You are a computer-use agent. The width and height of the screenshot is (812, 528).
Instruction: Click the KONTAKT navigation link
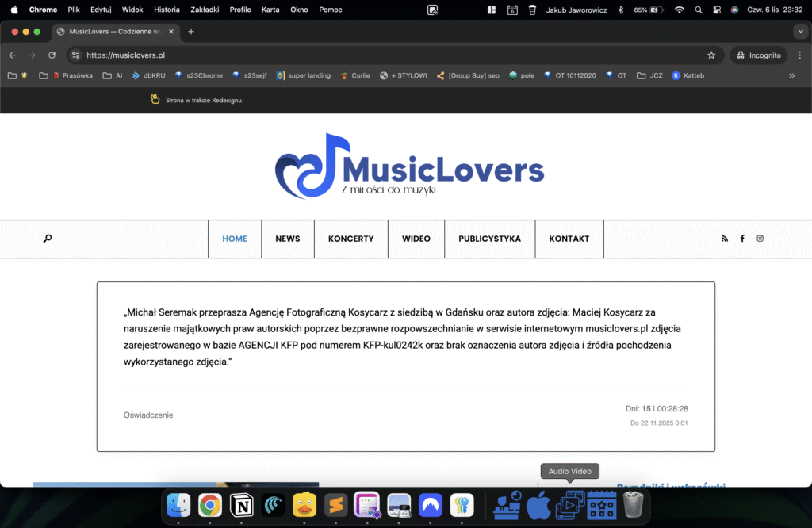pos(569,239)
